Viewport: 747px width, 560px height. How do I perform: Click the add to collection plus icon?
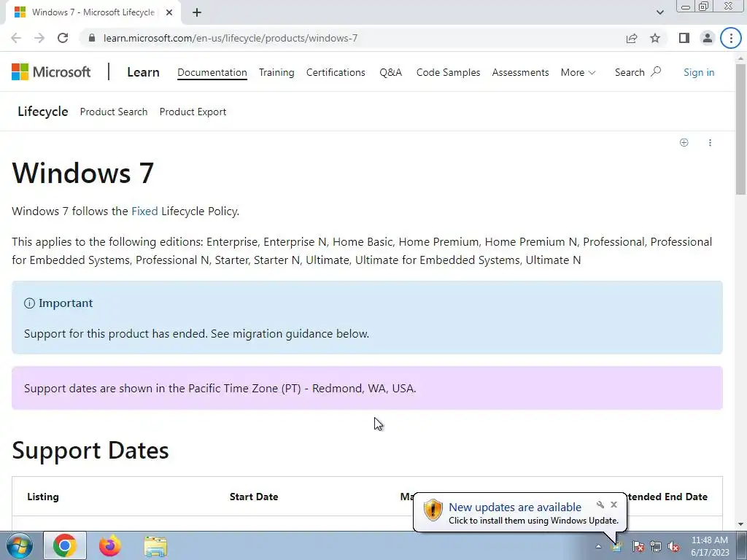(x=684, y=142)
